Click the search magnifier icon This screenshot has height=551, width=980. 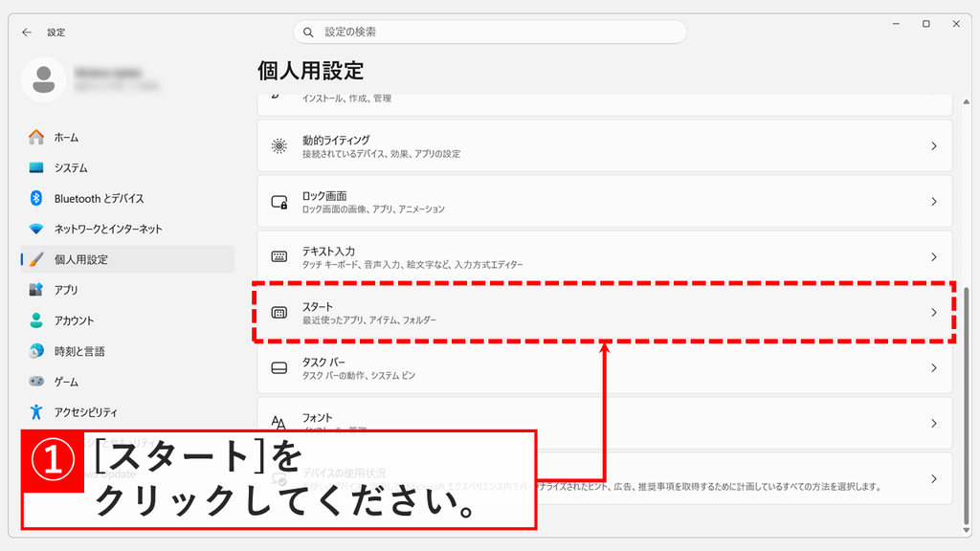pos(308,32)
